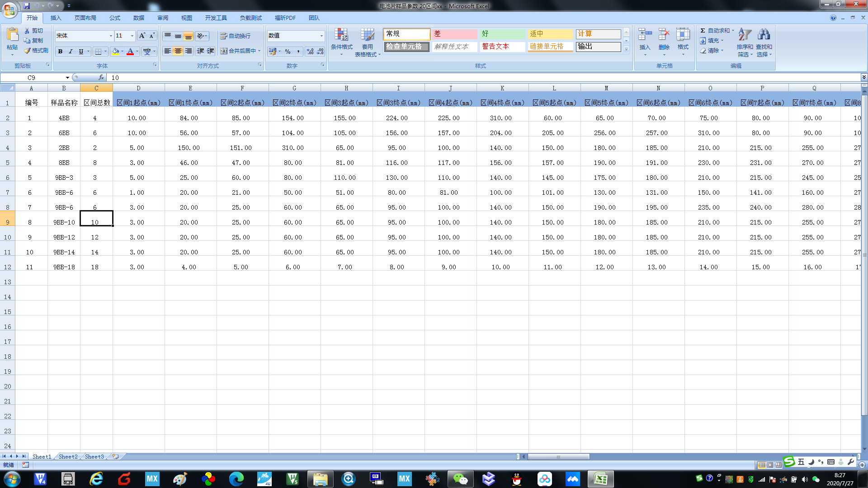The image size is (868, 488).
Task: Open the number format dropdown showing 数值
Action: click(x=321, y=36)
